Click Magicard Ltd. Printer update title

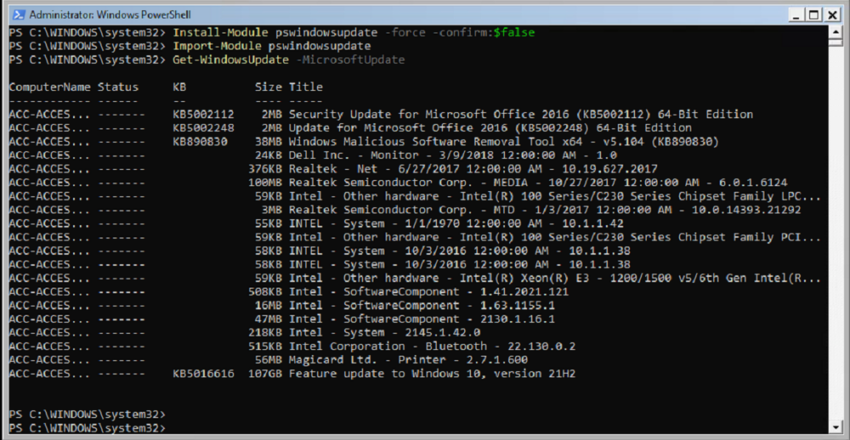[408, 360]
